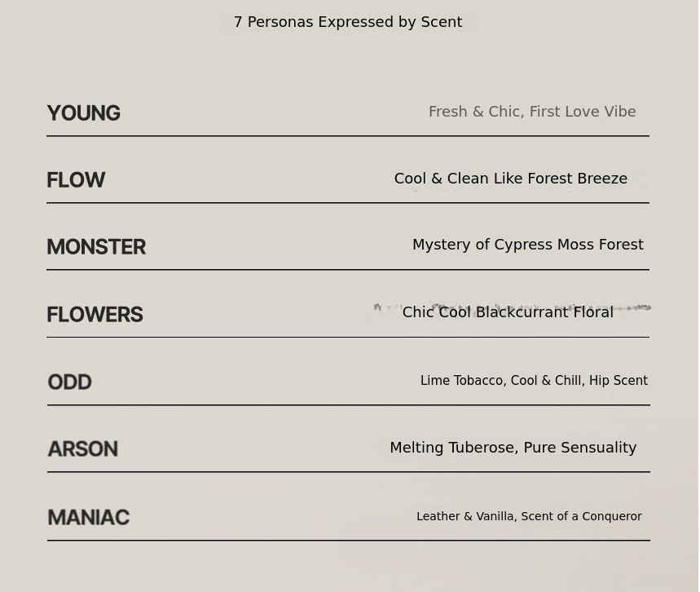The width and height of the screenshot is (700, 592).
Task: Select the separator line below MONSTER
Action: click(348, 270)
